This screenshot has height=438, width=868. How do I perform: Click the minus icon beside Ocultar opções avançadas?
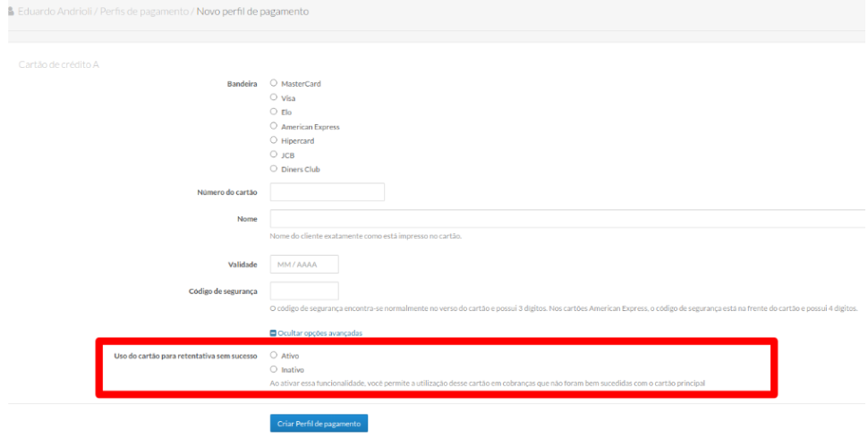tap(274, 333)
